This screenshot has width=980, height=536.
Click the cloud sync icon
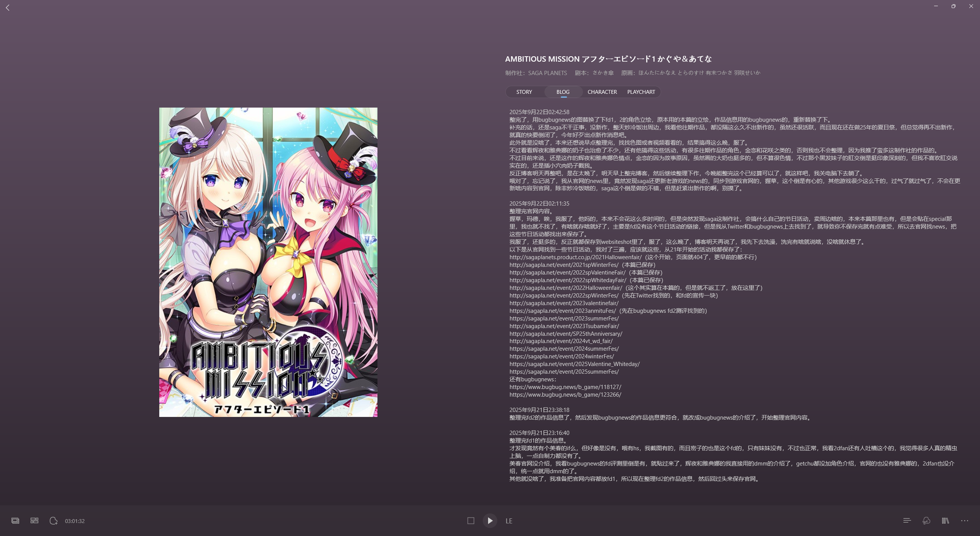[x=926, y=521]
